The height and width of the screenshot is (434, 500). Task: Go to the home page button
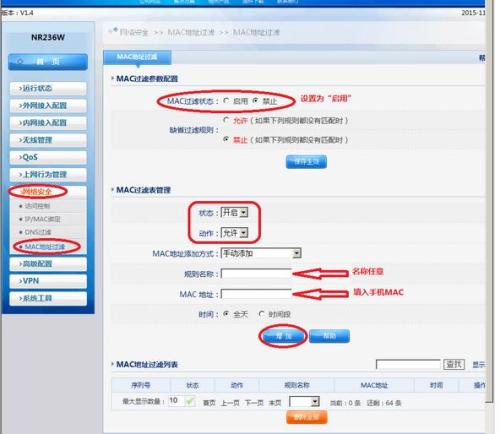click(x=48, y=62)
